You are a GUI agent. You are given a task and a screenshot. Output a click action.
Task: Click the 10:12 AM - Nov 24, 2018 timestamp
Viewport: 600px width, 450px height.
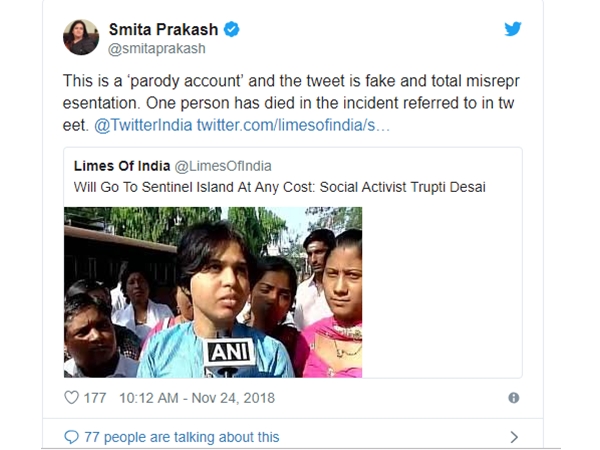coord(197,398)
